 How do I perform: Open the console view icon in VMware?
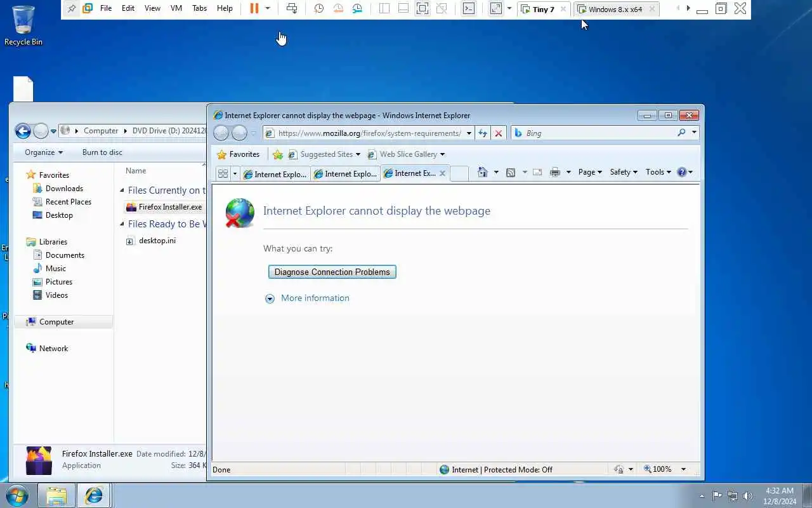[468, 8]
